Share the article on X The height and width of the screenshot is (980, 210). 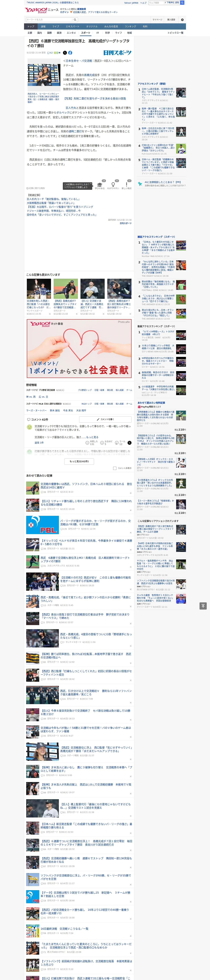pyautogui.click(x=65, y=53)
